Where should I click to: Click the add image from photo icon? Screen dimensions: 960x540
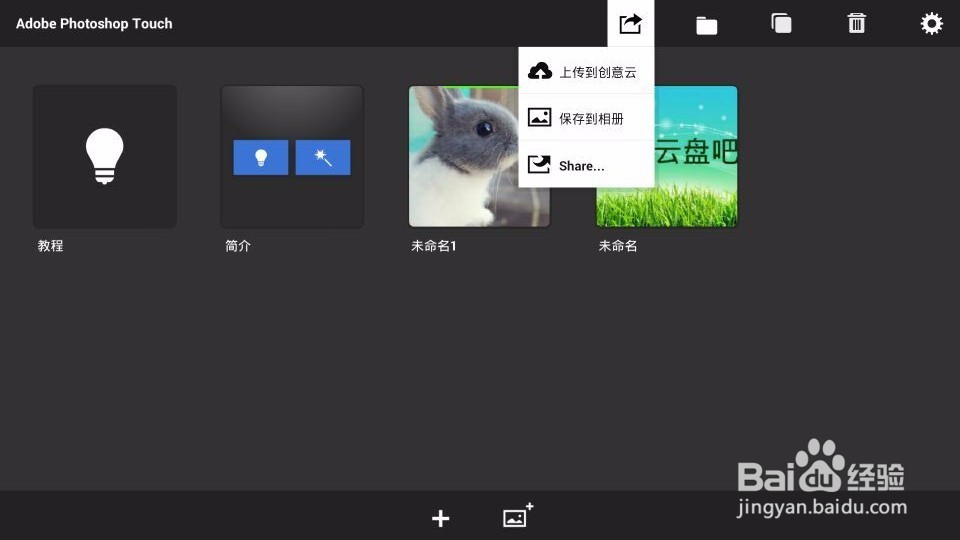click(517, 516)
